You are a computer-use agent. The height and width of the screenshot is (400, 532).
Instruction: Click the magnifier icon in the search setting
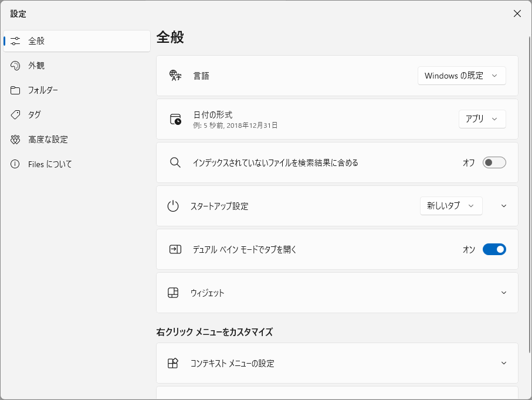click(x=175, y=162)
